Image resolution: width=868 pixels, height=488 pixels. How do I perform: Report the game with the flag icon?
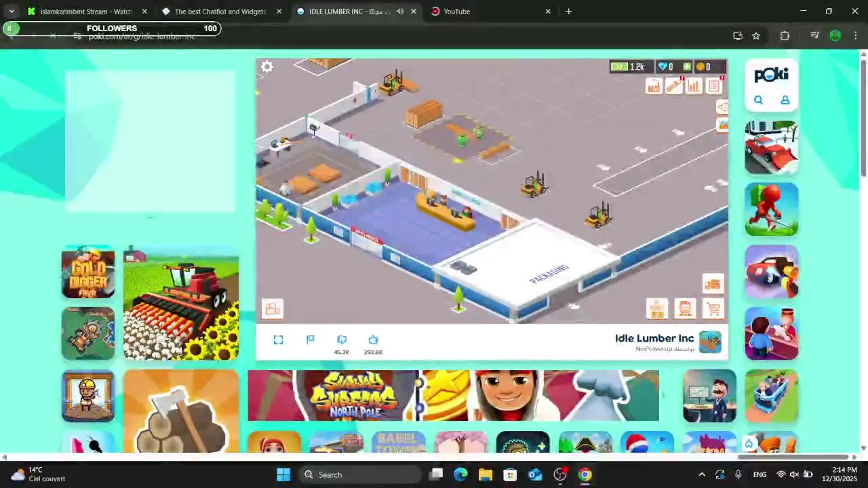tap(311, 340)
